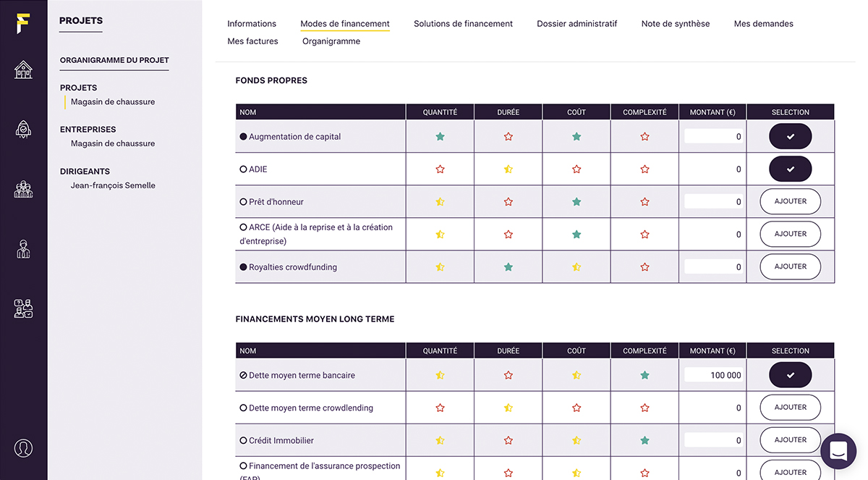Deselect checked Augmentation de capital selection
This screenshot has width=868, height=480.
point(790,136)
